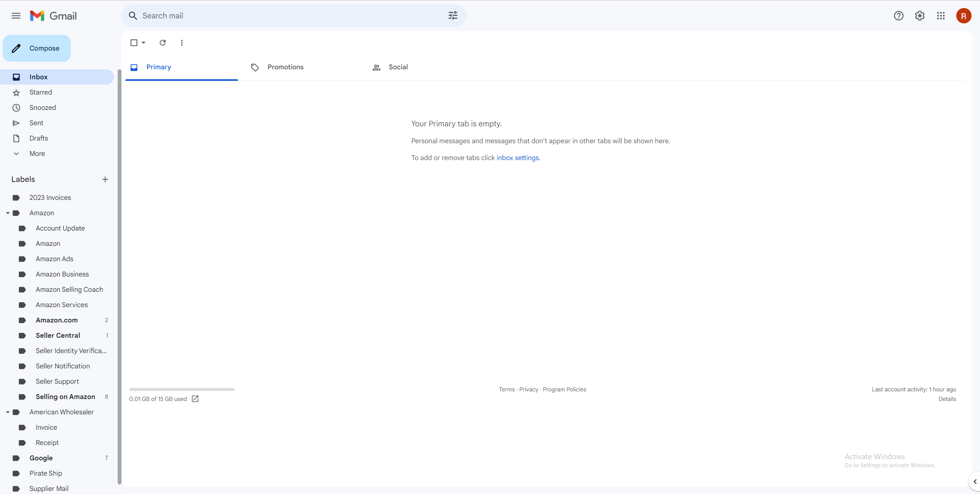Open the Invoice sublabel
This screenshot has width=980, height=494.
tap(57, 427)
